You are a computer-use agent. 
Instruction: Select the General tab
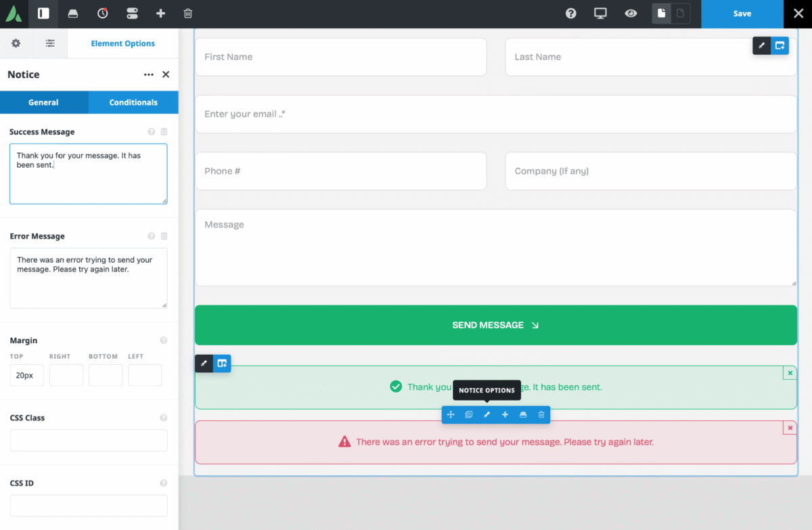pos(44,102)
